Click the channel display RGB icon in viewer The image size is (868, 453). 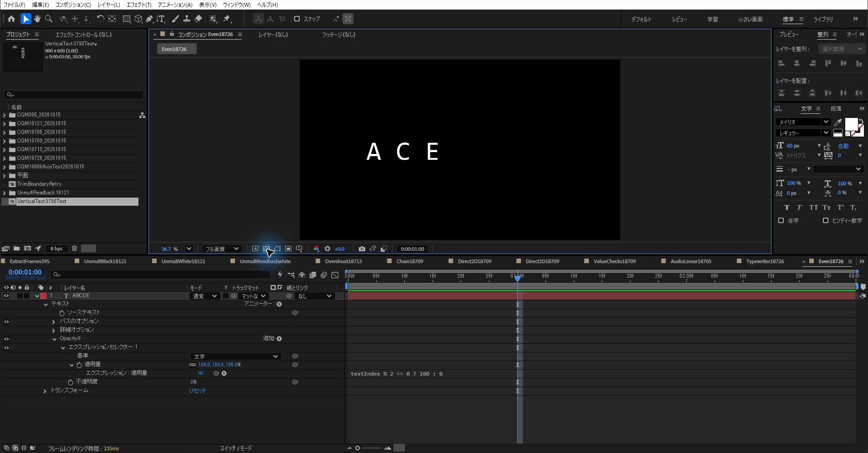click(x=316, y=249)
